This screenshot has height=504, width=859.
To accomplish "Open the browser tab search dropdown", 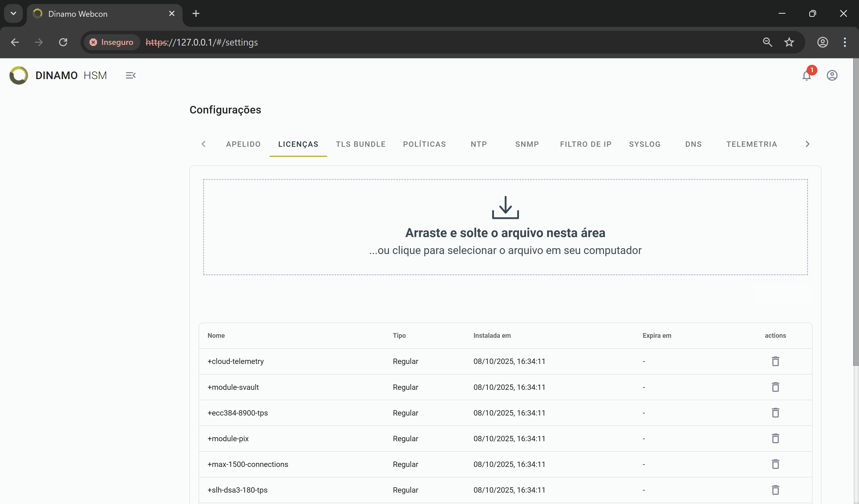I will pos(13,14).
